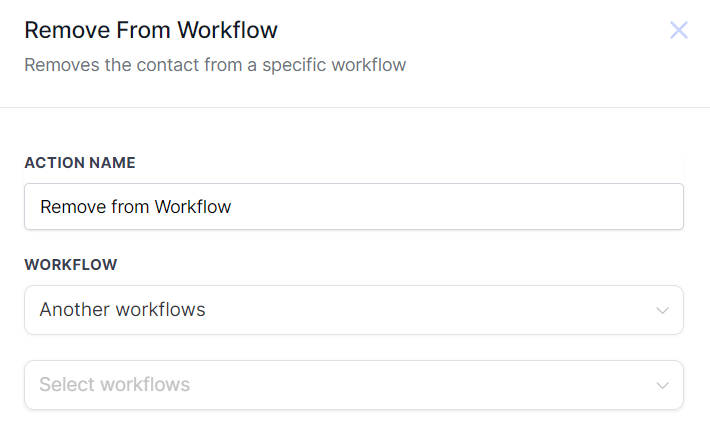Viewport: 710px width, 421px height.
Task: Select the panel description subtitle text
Action: [x=215, y=66]
